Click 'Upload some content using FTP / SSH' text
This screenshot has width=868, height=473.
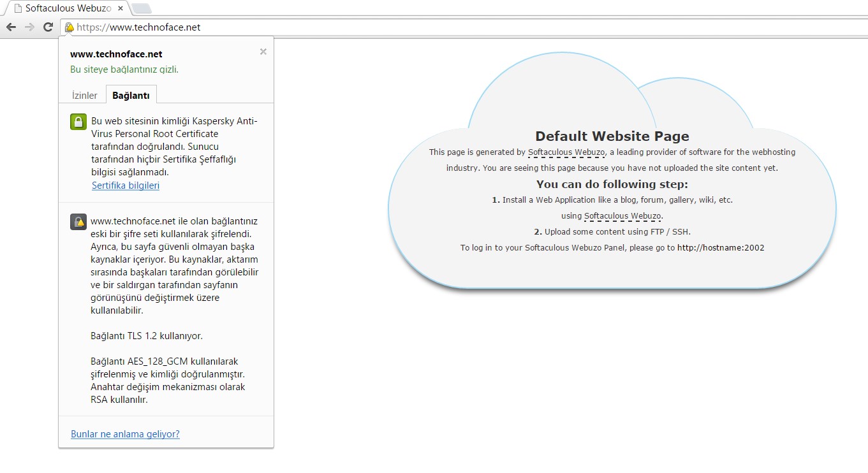617,232
